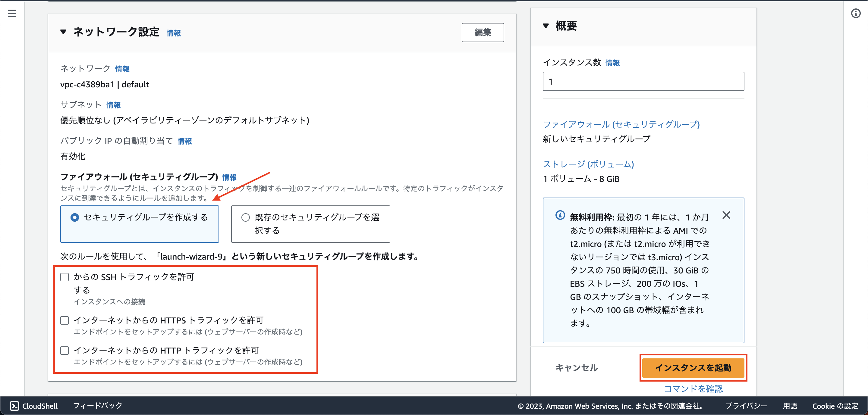Open CloudShell from the bottom bar
The width and height of the screenshot is (868, 415).
pyautogui.click(x=34, y=406)
